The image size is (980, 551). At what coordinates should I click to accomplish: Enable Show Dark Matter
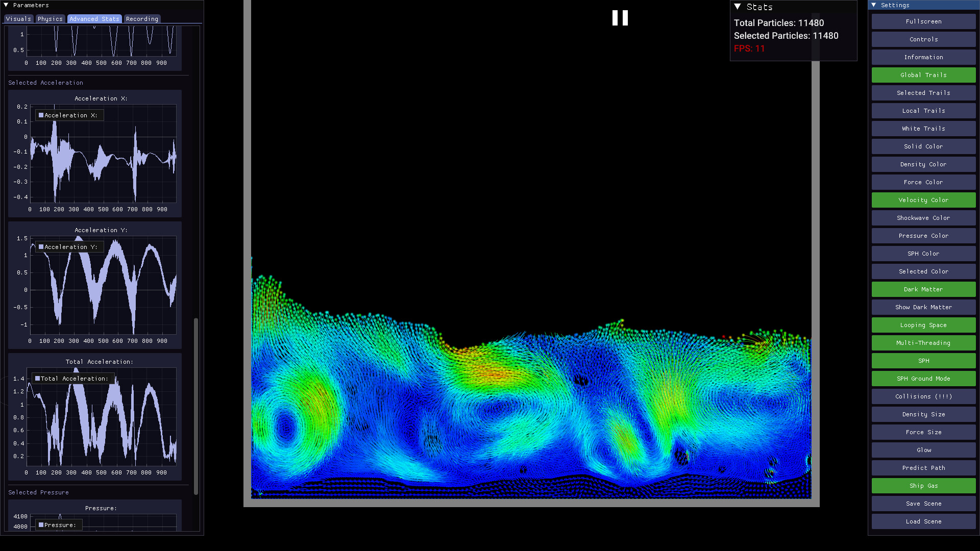click(x=923, y=307)
